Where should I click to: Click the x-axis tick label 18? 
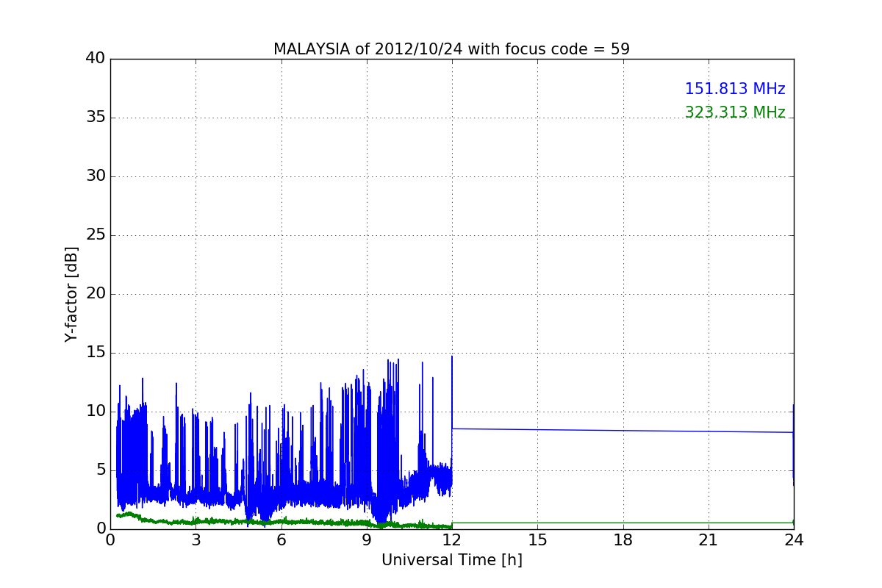point(623,539)
